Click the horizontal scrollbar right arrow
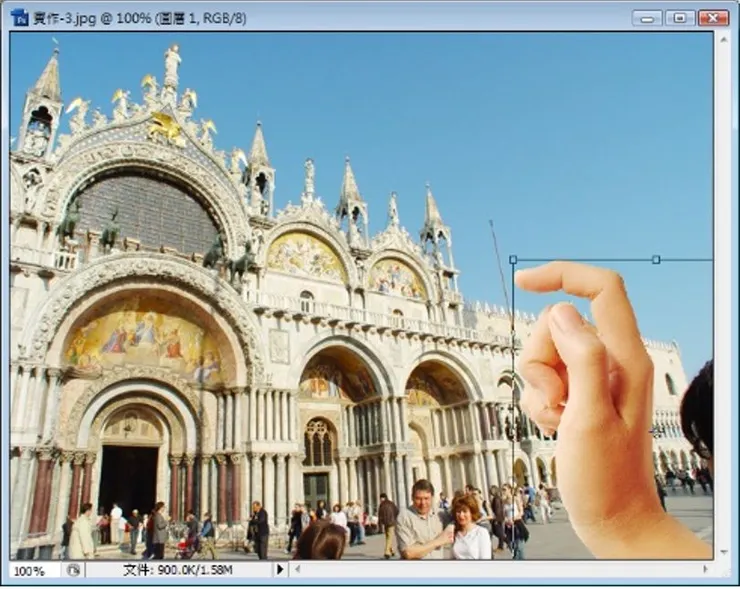The height and width of the screenshot is (589, 740). click(706, 570)
